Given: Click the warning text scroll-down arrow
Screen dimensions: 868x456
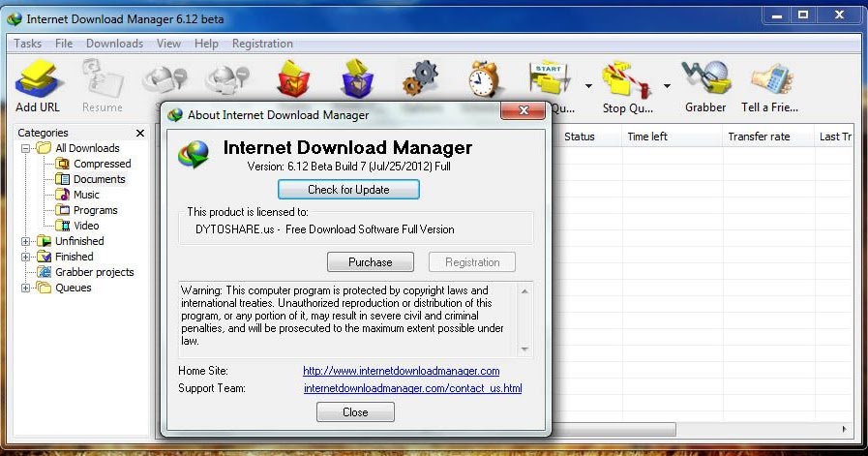Looking at the screenshot, I should click(524, 350).
